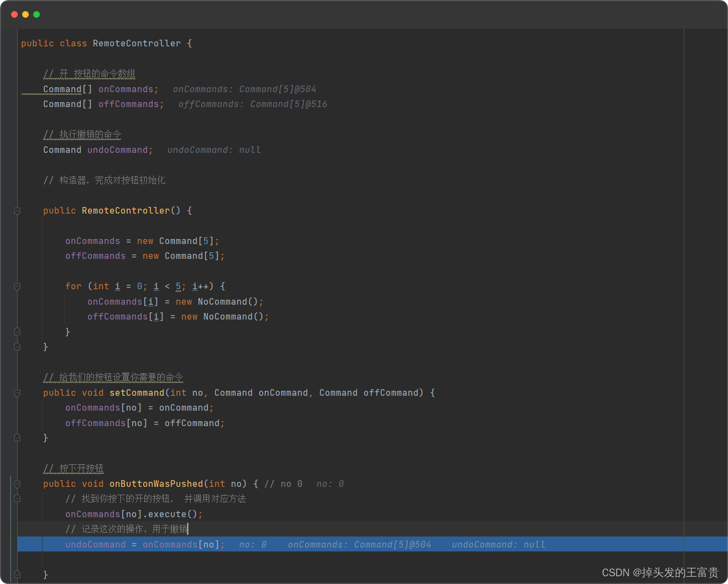Click the line 'onCommands = new Command[5];'

[143, 241]
